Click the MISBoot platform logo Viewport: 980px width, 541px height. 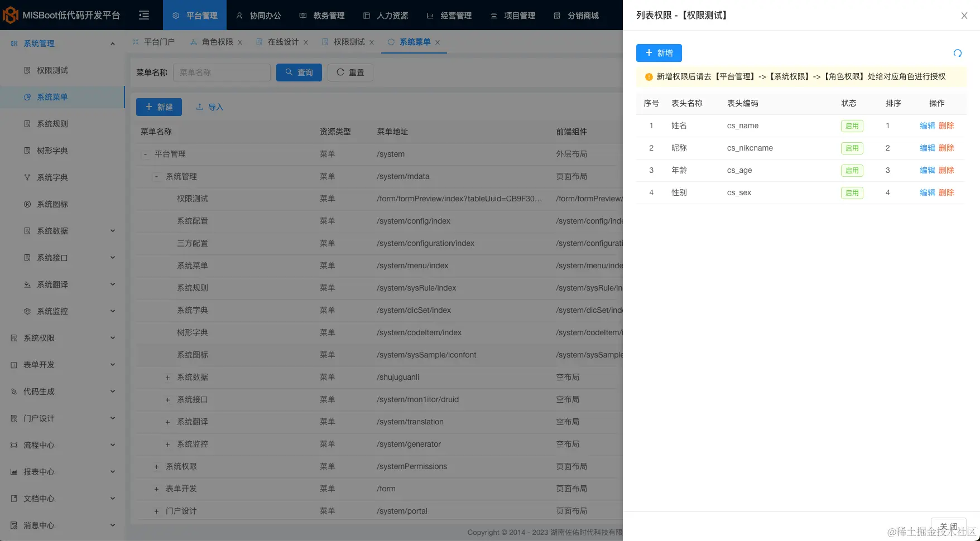tap(10, 15)
